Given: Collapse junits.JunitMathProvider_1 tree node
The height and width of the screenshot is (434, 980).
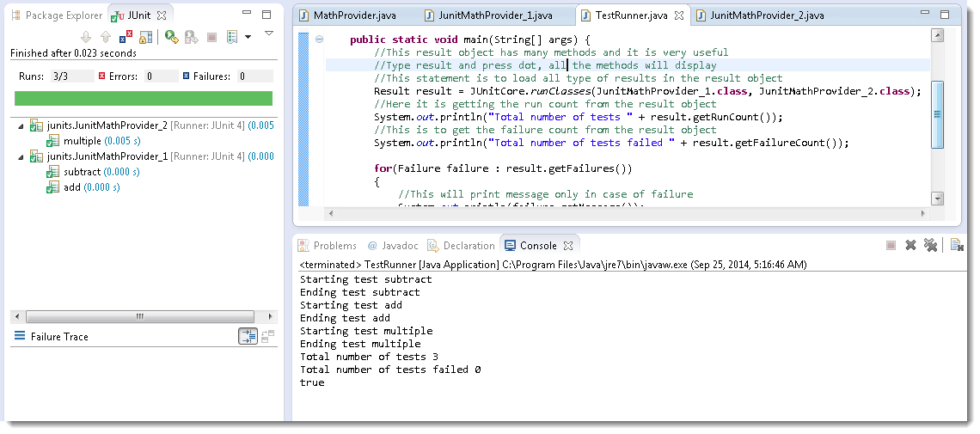Looking at the screenshot, I should (21, 156).
